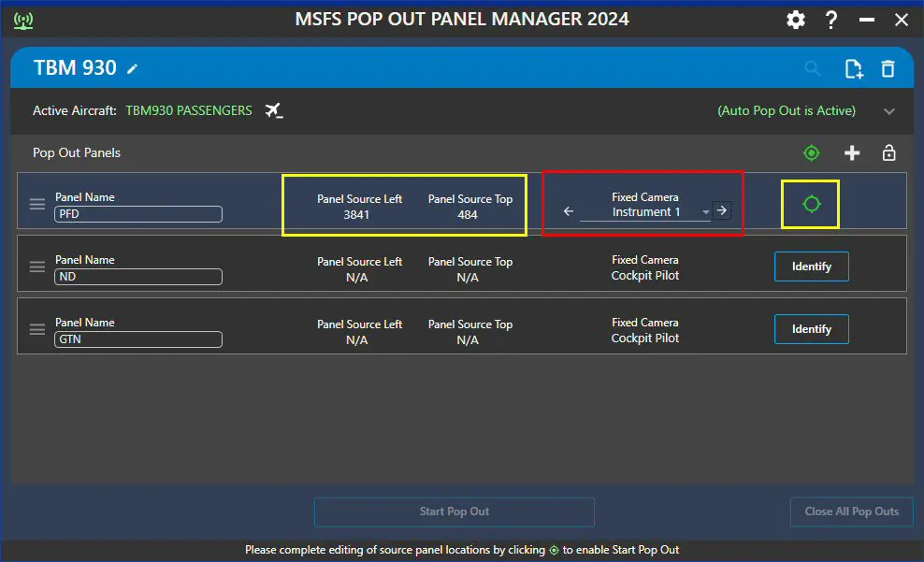Click the broadcast antenna app icon
924x562 pixels.
[23, 21]
